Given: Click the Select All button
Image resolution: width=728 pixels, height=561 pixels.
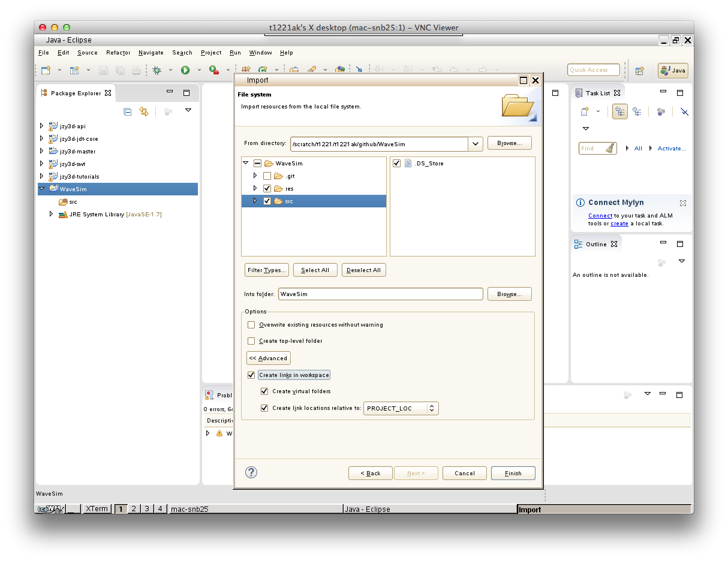Looking at the screenshot, I should pyautogui.click(x=315, y=270).
